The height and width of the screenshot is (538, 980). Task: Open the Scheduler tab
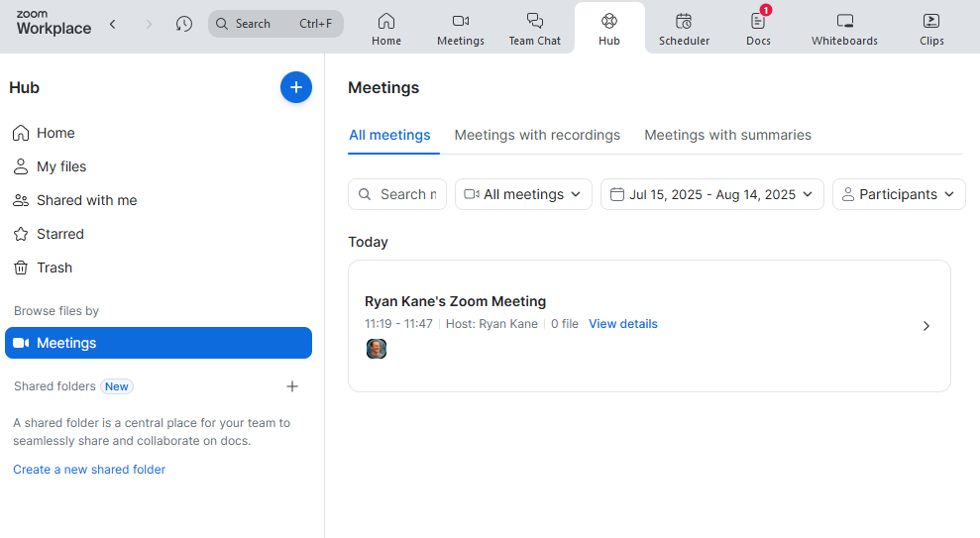[684, 30]
